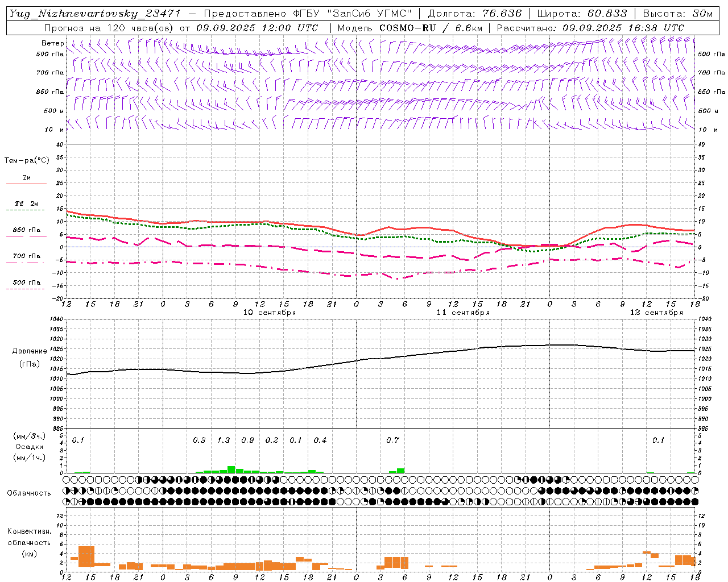This screenshot has width=728, height=582.
Task: Click the 'Ветер' wind panel label
Action: click(52, 44)
